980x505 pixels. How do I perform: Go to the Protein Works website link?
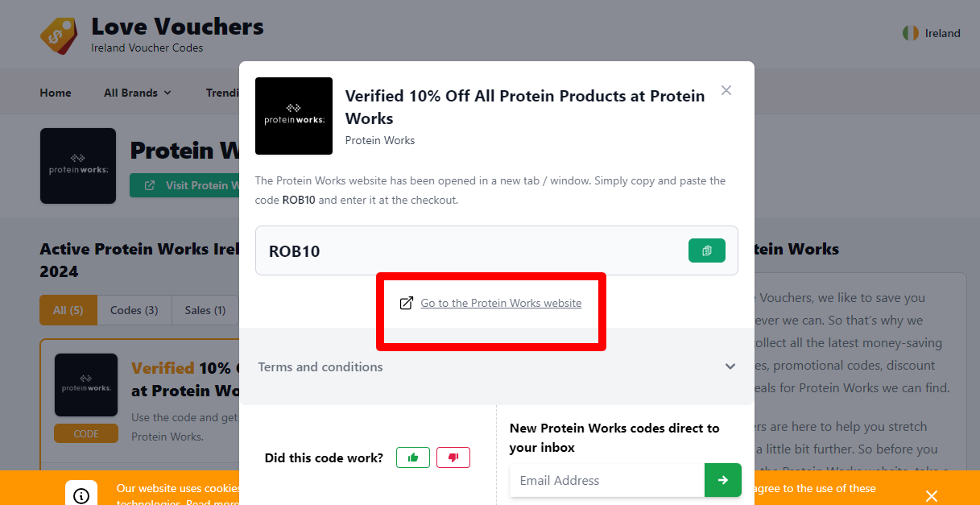(x=500, y=303)
